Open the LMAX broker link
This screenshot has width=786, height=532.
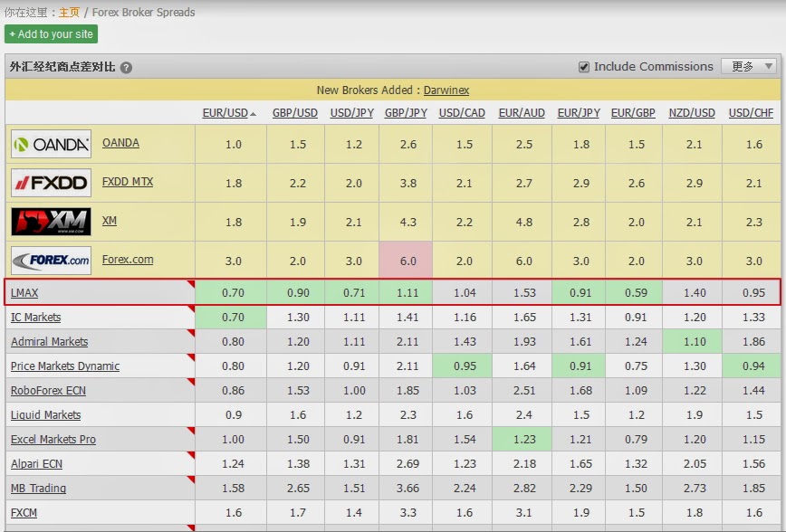point(24,292)
